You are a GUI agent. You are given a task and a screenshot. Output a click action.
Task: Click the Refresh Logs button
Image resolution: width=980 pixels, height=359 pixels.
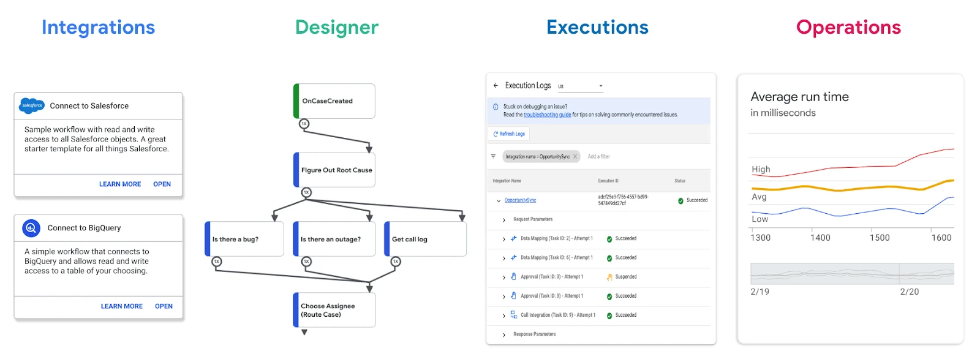509,134
